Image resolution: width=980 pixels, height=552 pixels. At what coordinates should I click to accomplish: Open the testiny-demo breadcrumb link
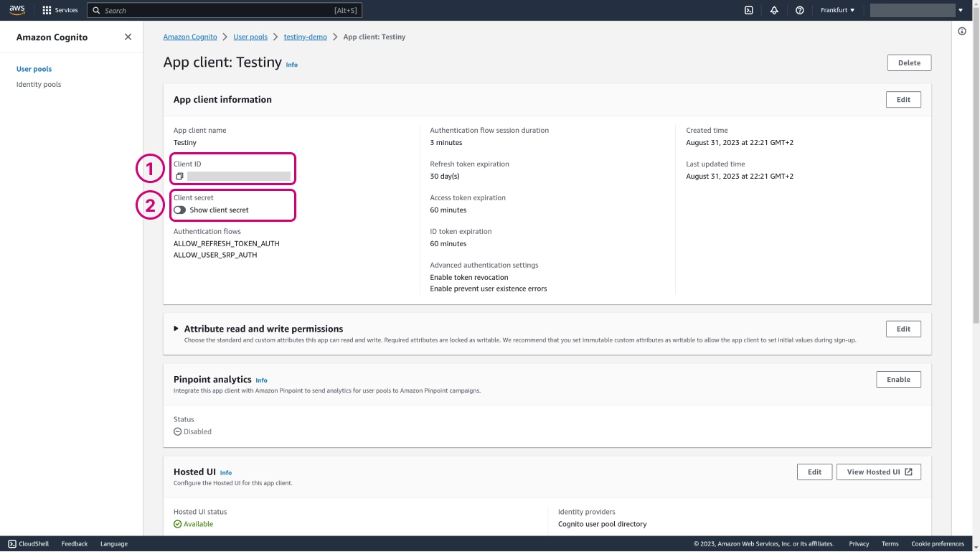305,37
